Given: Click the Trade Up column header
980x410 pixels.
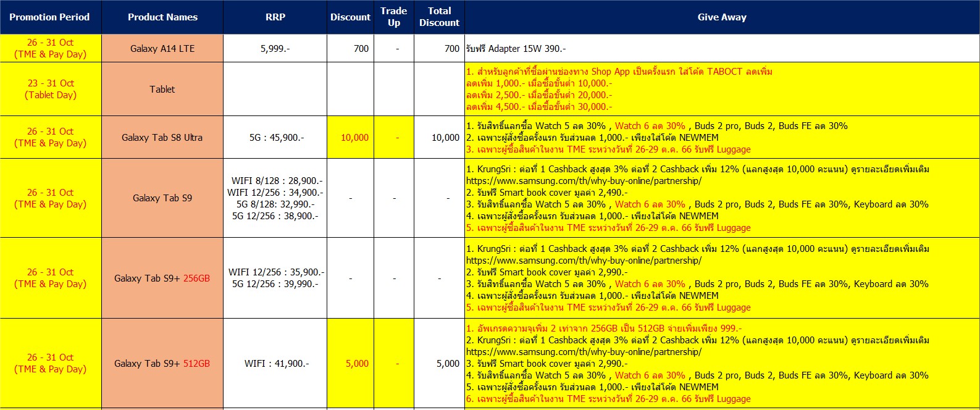Looking at the screenshot, I should tap(394, 17).
